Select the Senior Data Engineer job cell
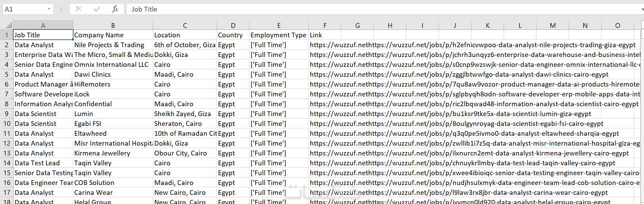Image resolution: width=644 pixels, height=204 pixels. pos(43,64)
